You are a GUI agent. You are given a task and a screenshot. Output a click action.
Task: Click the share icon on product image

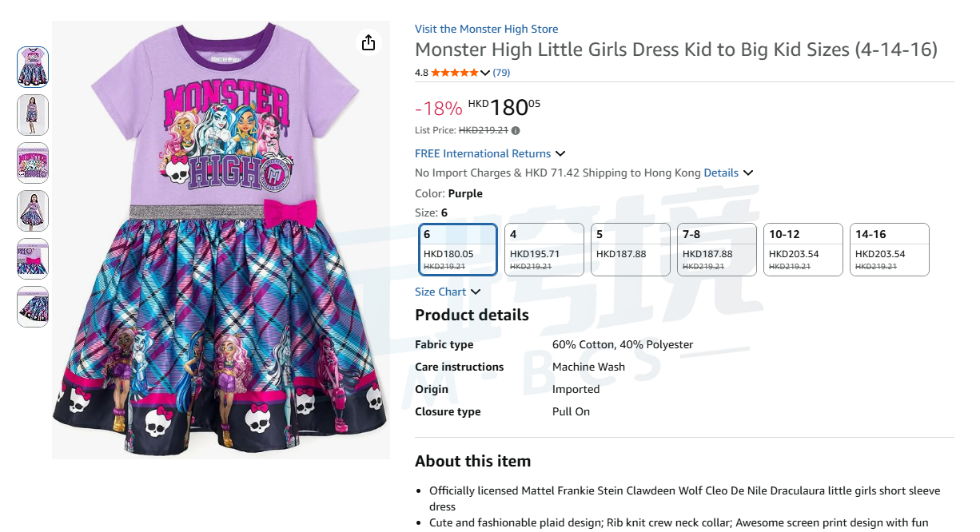368,43
